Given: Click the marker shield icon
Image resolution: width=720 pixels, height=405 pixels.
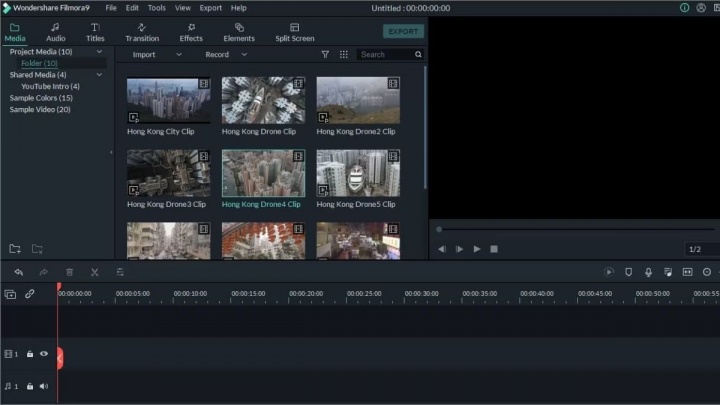Looking at the screenshot, I should (x=629, y=272).
